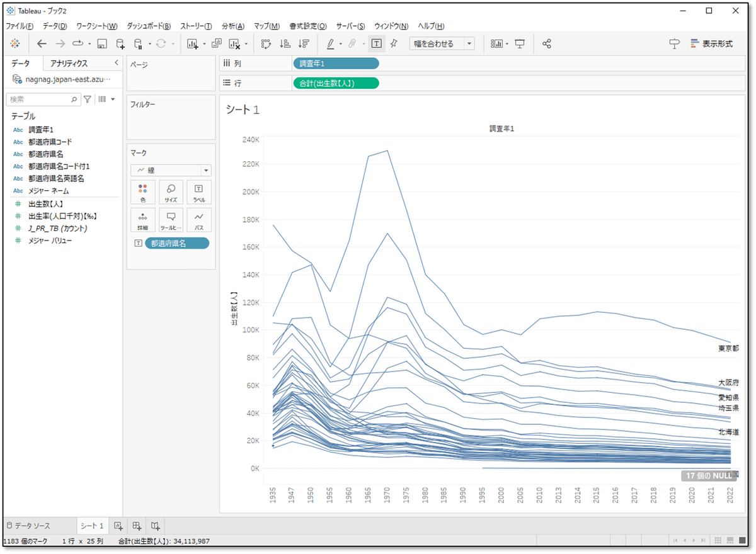Open the 書式設定 menu
756x554 pixels.
(x=308, y=26)
